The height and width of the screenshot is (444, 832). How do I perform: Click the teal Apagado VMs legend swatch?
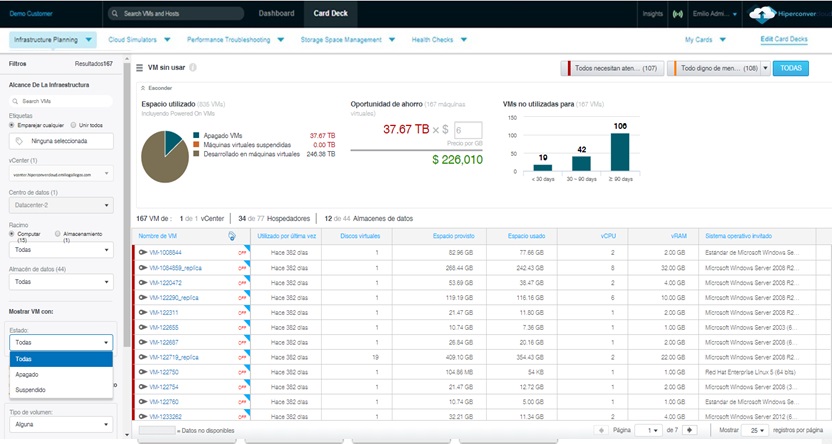(x=196, y=134)
